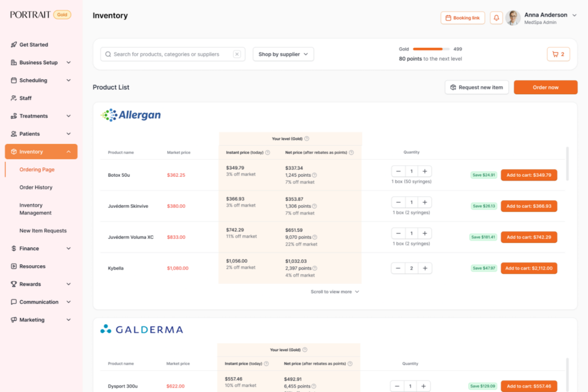Image resolution: width=588 pixels, height=392 pixels.
Task: Click info icon next to Instant price (today)
Action: pos(268,153)
